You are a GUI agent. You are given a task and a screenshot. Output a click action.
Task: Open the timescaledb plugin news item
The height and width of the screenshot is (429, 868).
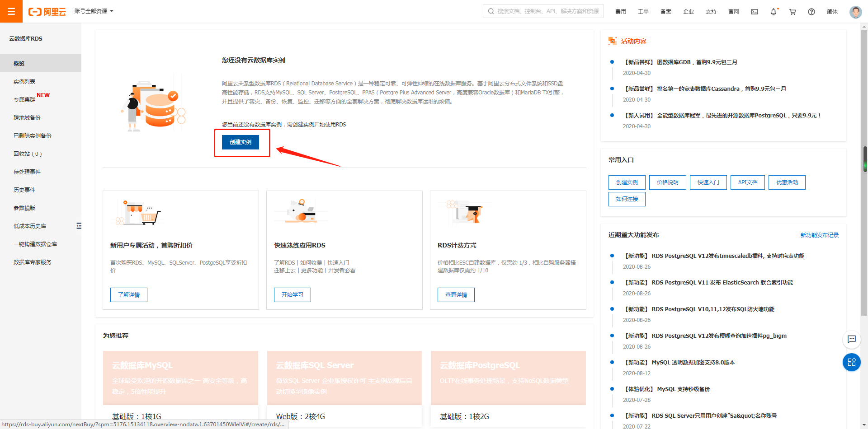tap(713, 256)
